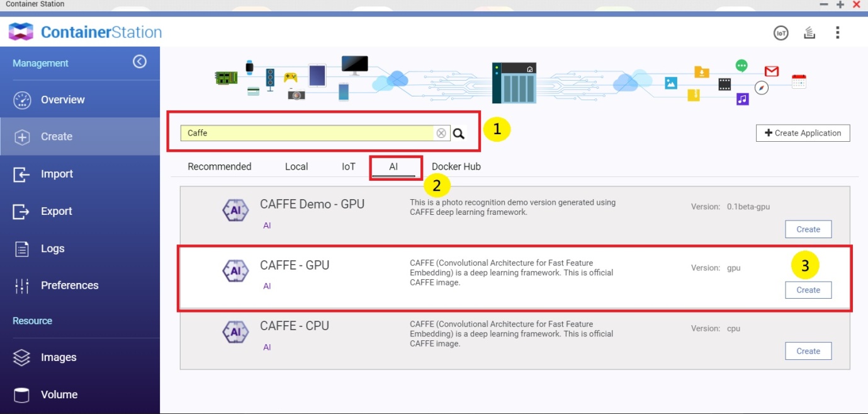Screen dimensions: 868x414
Task: Create the CAFFE - CPU container
Action: [808, 351]
